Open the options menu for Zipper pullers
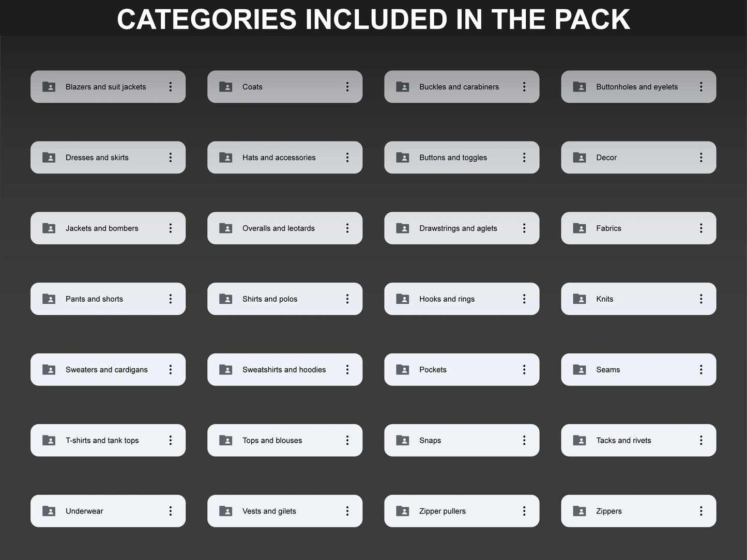This screenshot has height=560, width=747. pos(524,511)
